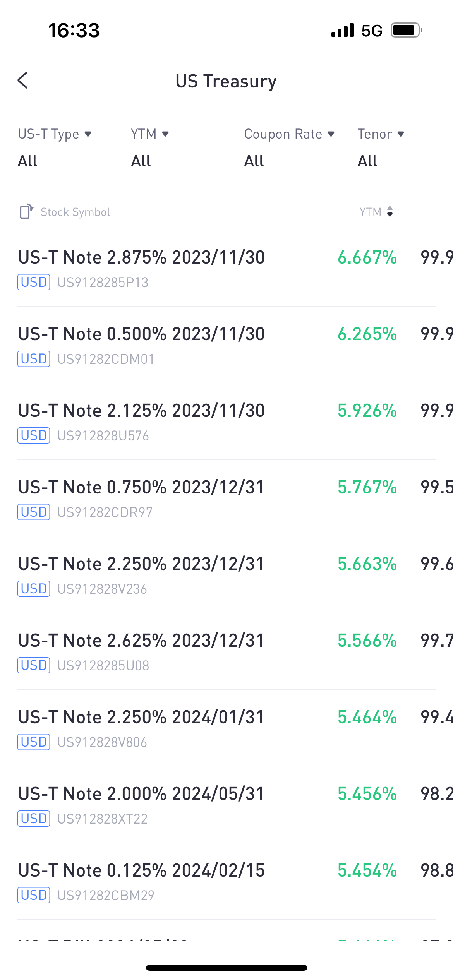Tap the battery status icon
Screen dimensions: 453x980
(x=407, y=30)
